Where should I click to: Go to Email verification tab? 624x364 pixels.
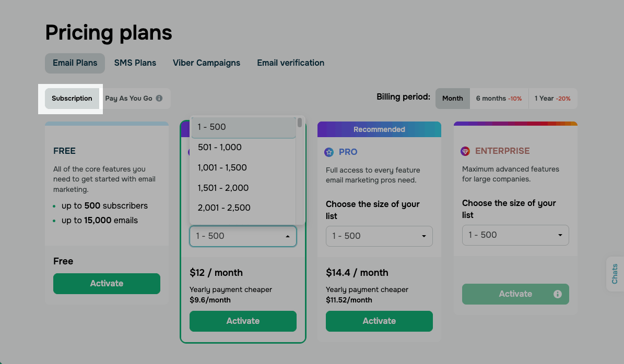[x=290, y=63]
